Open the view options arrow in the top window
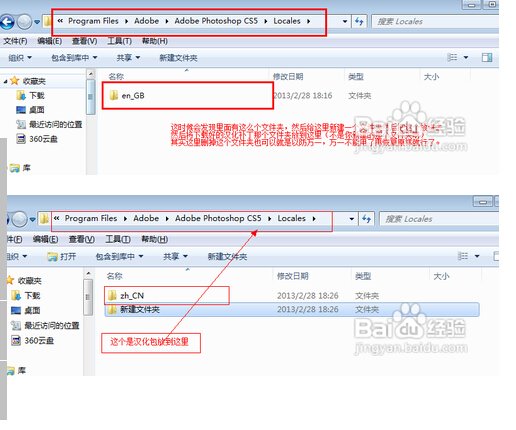Screen dimensions: 516x430 (466, 57)
